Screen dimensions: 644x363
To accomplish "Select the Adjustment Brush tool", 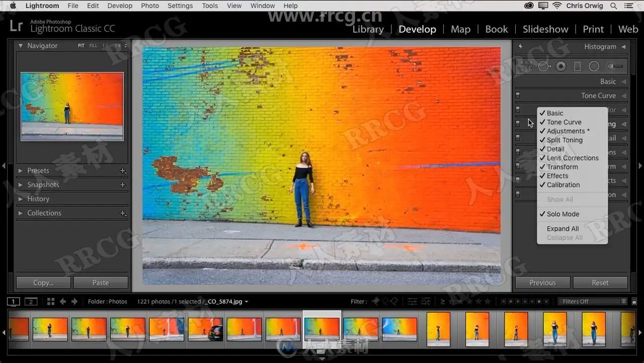I will click(x=615, y=66).
